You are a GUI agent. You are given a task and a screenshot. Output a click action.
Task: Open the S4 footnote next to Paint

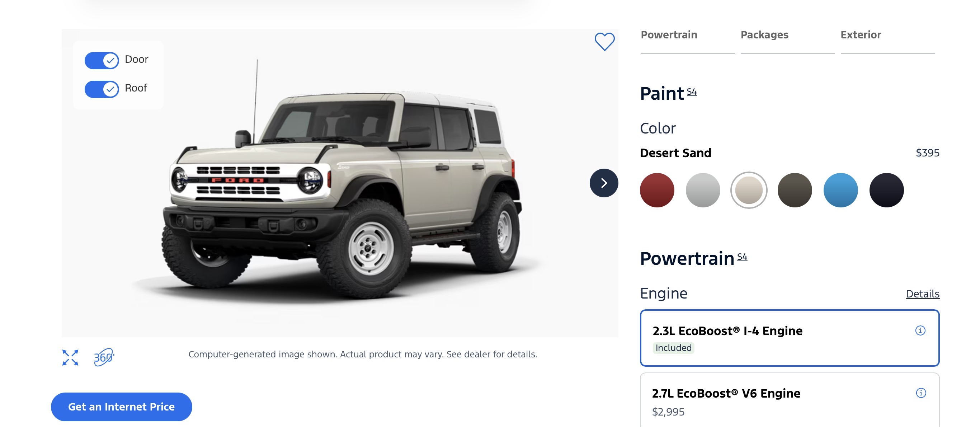[x=692, y=92]
